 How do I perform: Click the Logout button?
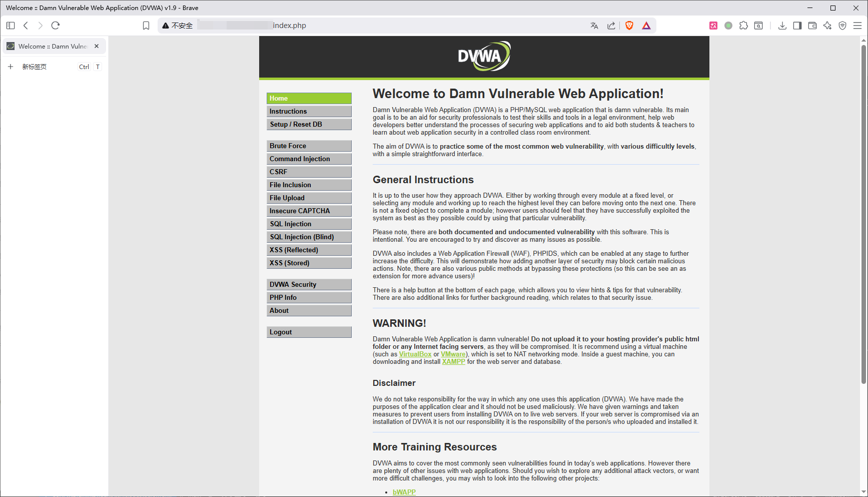pos(309,332)
